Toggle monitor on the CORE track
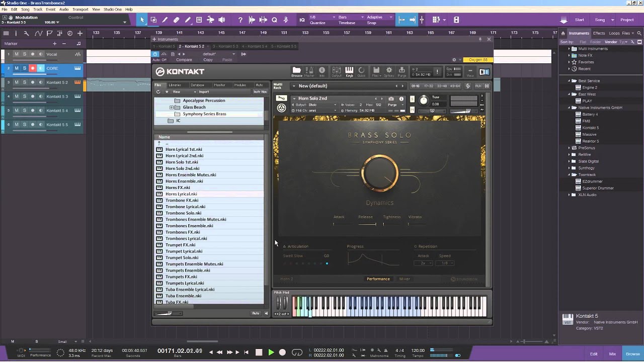 click(41, 68)
